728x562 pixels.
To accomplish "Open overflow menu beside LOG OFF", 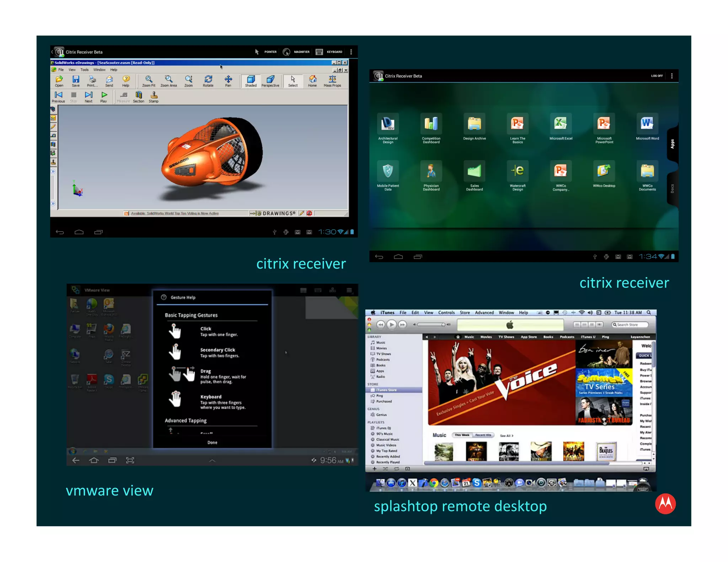I will coord(672,76).
